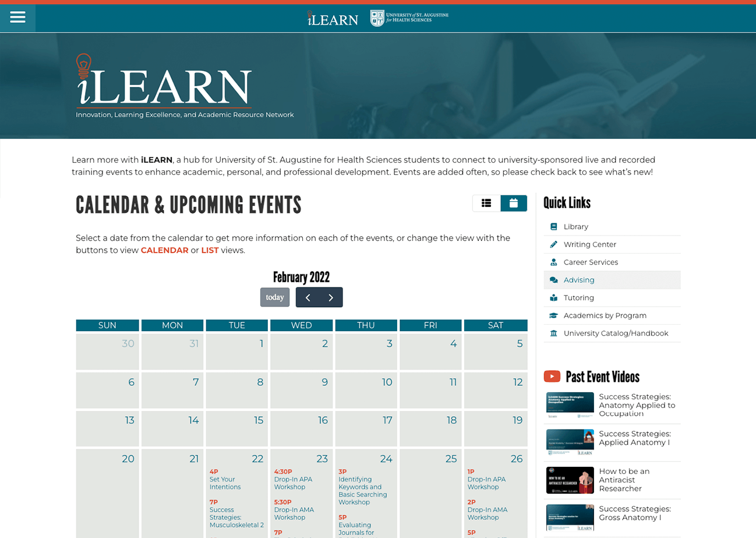756x538 pixels.
Task: Open Antiracist Researcher video thumbnail
Action: 570,480
